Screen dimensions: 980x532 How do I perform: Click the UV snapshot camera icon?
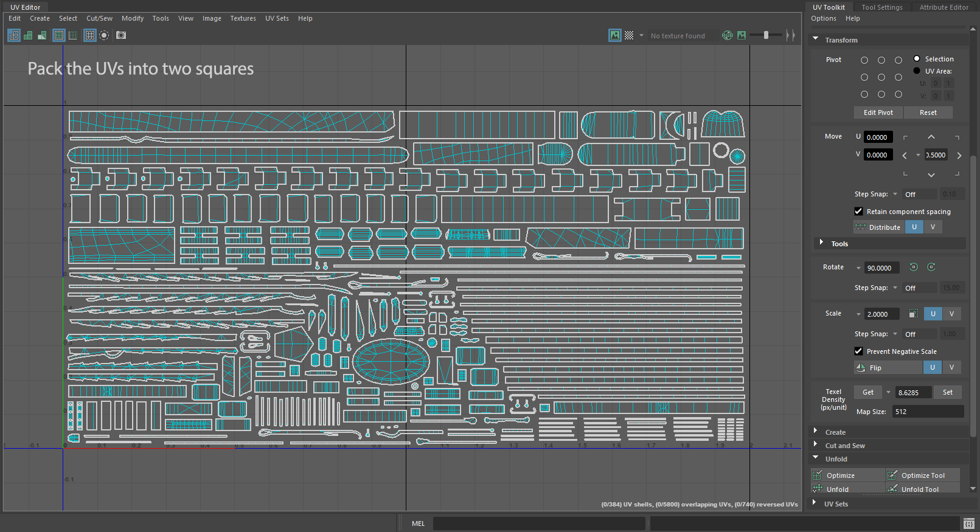(x=121, y=35)
